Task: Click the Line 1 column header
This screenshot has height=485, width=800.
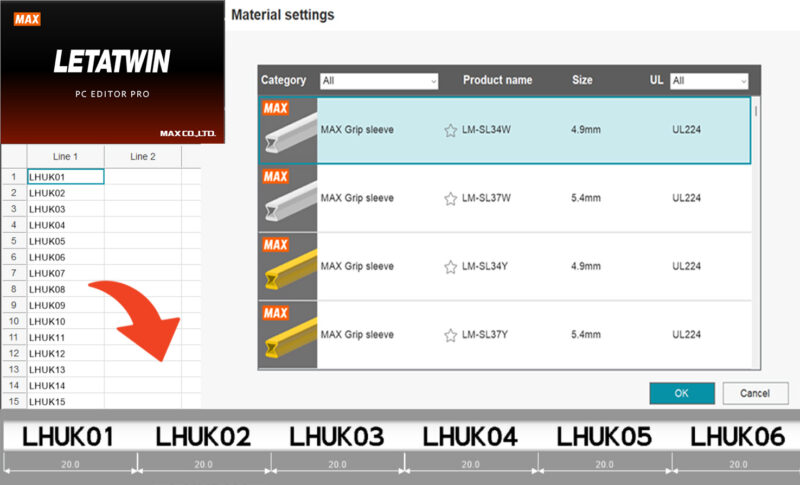Action: (x=65, y=156)
